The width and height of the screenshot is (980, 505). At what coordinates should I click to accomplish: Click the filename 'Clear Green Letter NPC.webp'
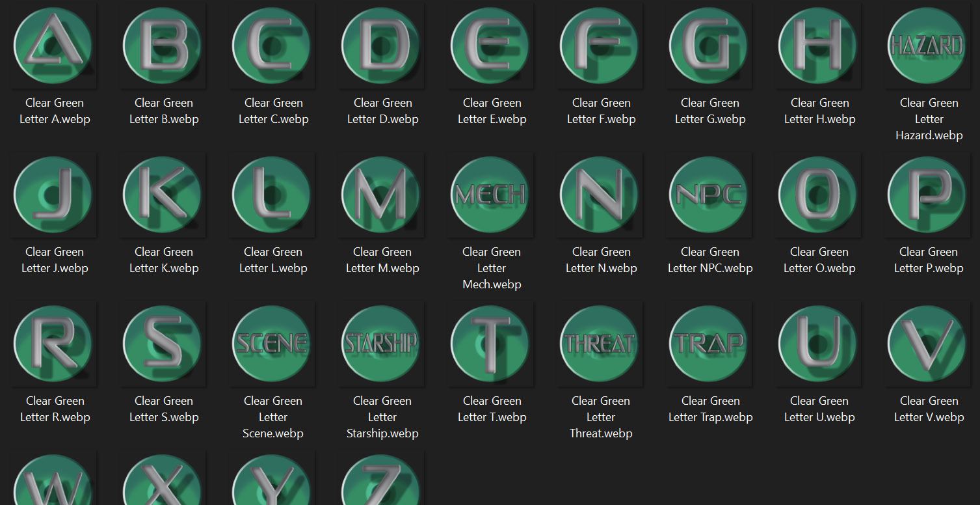(x=710, y=260)
